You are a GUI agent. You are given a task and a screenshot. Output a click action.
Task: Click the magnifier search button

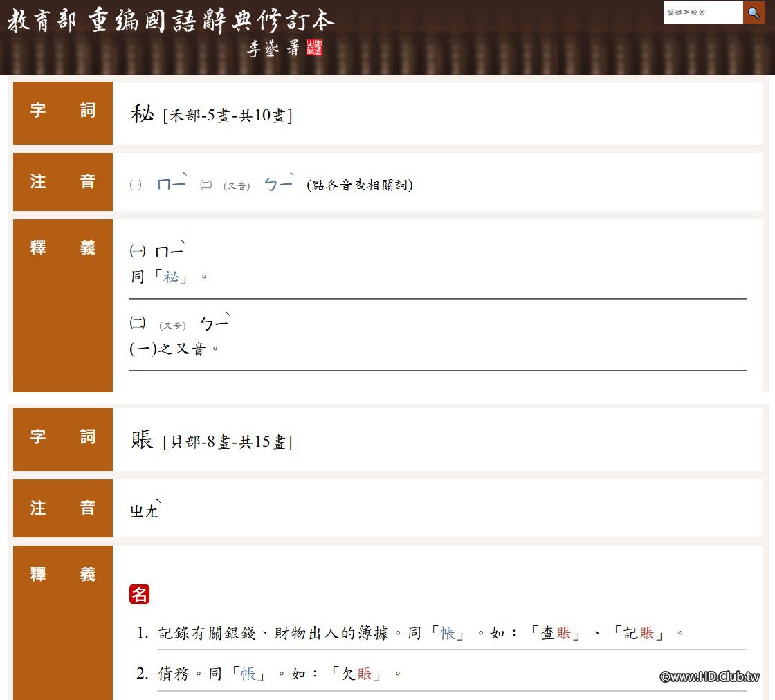[754, 12]
